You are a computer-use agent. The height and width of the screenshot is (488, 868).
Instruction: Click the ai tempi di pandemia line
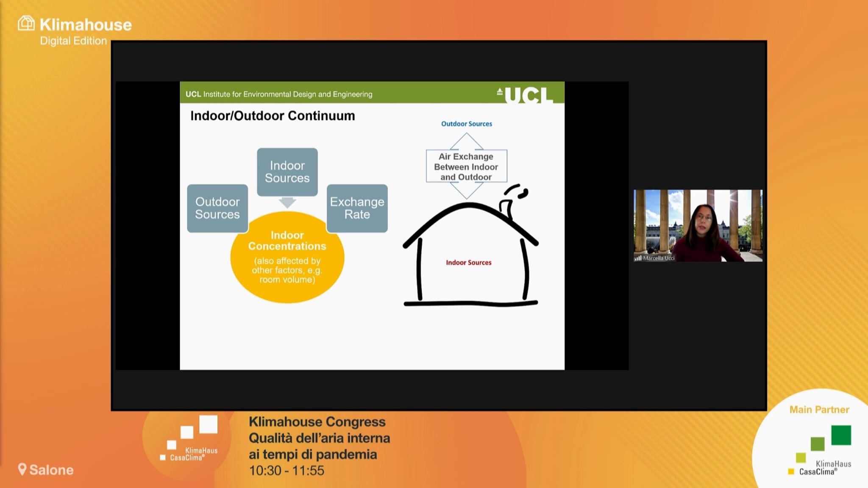point(313,454)
